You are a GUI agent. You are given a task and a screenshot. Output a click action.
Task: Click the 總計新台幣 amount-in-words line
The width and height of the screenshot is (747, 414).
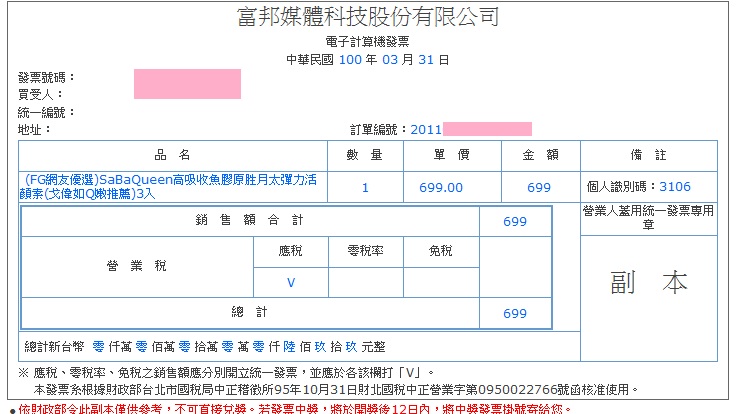pos(205,347)
